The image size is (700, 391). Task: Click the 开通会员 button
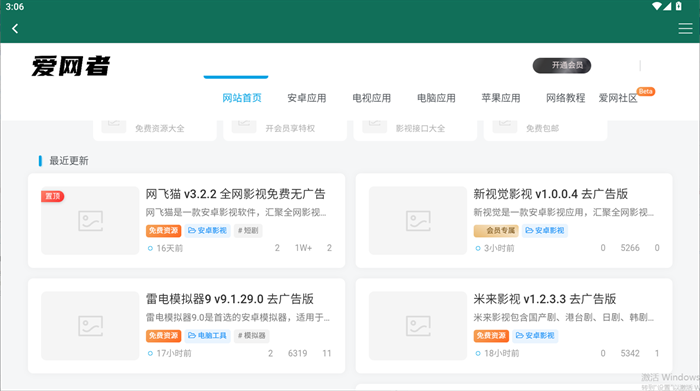point(562,65)
